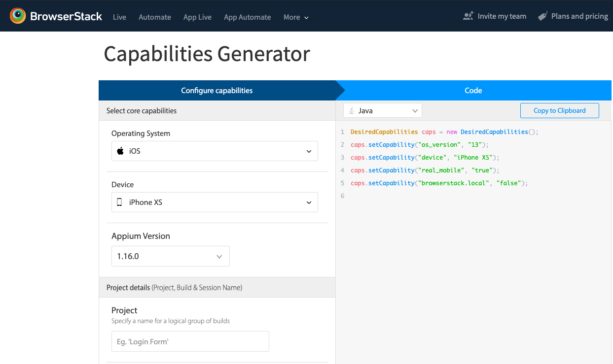Select App Live in the navigation bar

[x=197, y=17]
